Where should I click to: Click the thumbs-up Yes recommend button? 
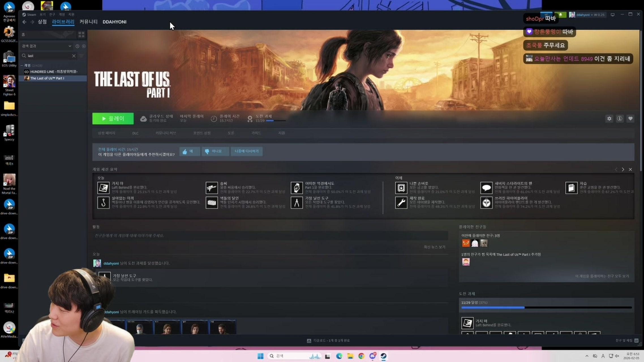coord(189,151)
